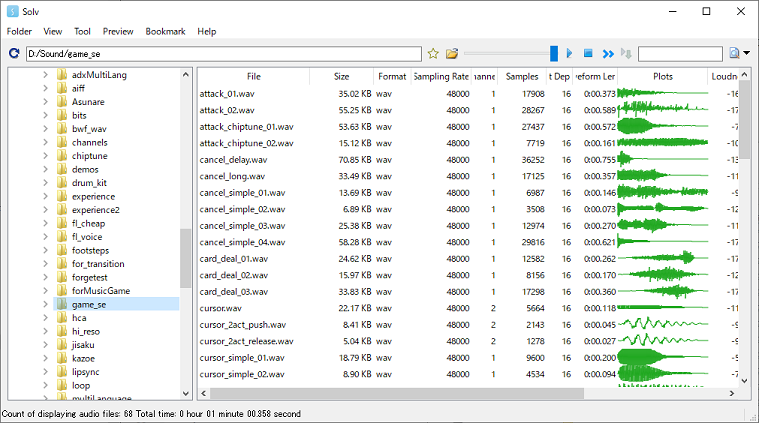Sort by the Sampling Rate column header
Screen dimensions: 759x423
pyautogui.click(x=440, y=76)
